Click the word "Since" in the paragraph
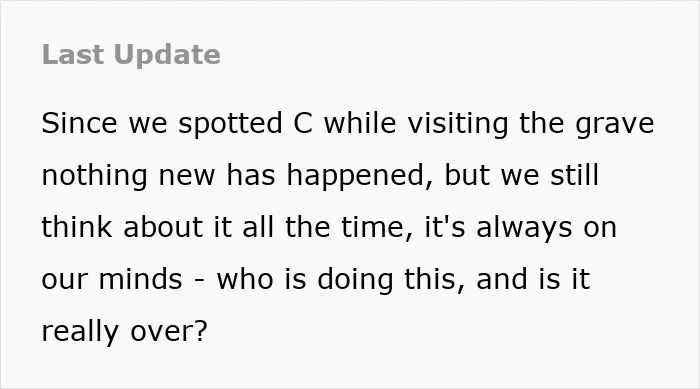This screenshot has height=389, width=700. (79, 123)
